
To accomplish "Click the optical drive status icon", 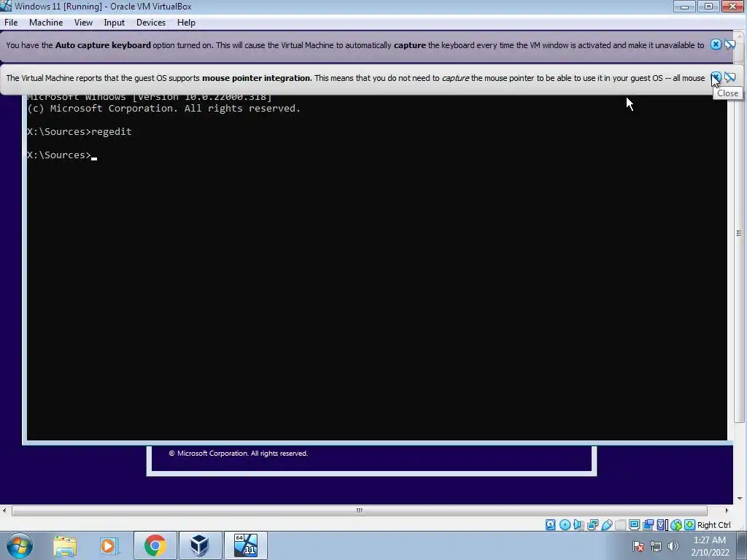I will [x=565, y=525].
